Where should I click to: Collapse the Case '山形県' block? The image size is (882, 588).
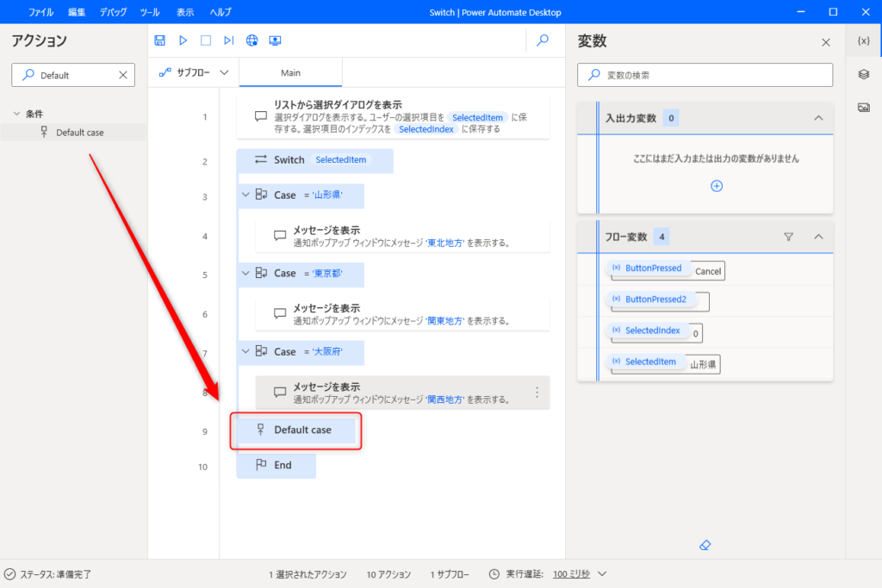[245, 195]
